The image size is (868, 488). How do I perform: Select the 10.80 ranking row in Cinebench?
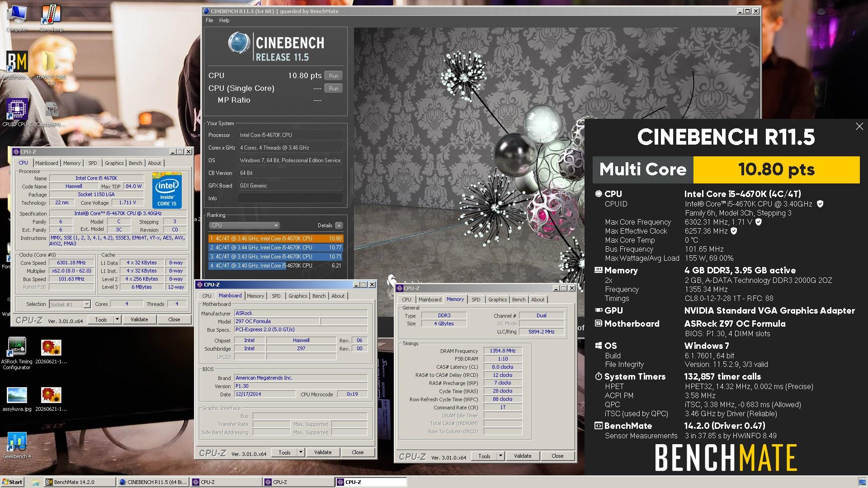(x=276, y=239)
